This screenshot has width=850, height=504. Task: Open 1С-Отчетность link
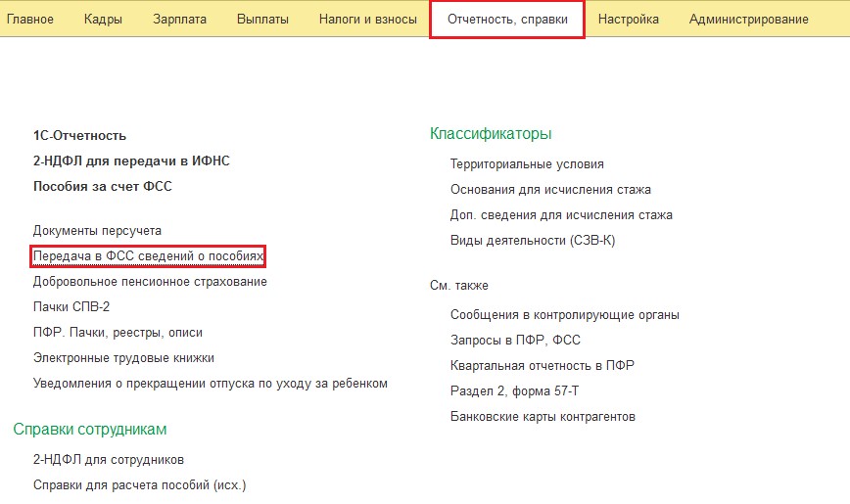coord(79,136)
